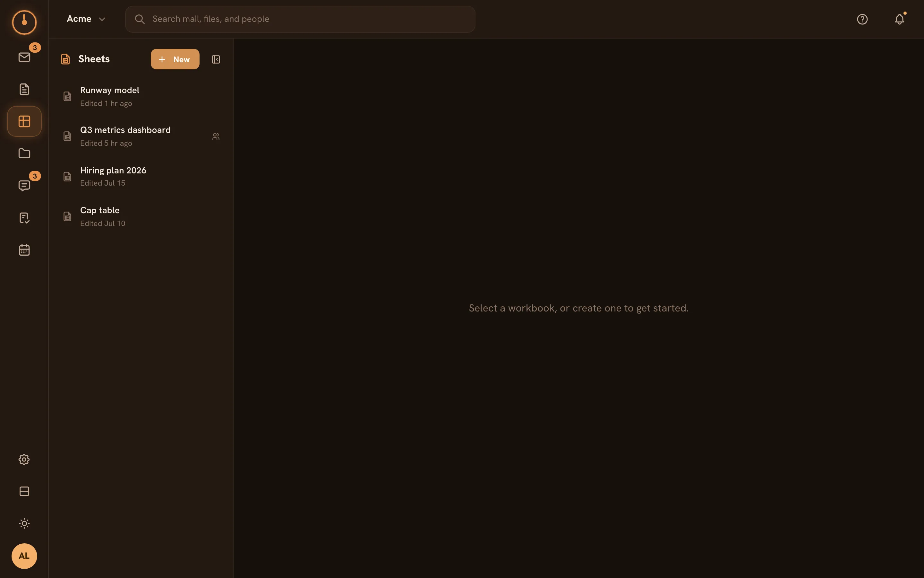The image size is (924, 578).
Task: Click the Runway model file icon
Action: [67, 96]
